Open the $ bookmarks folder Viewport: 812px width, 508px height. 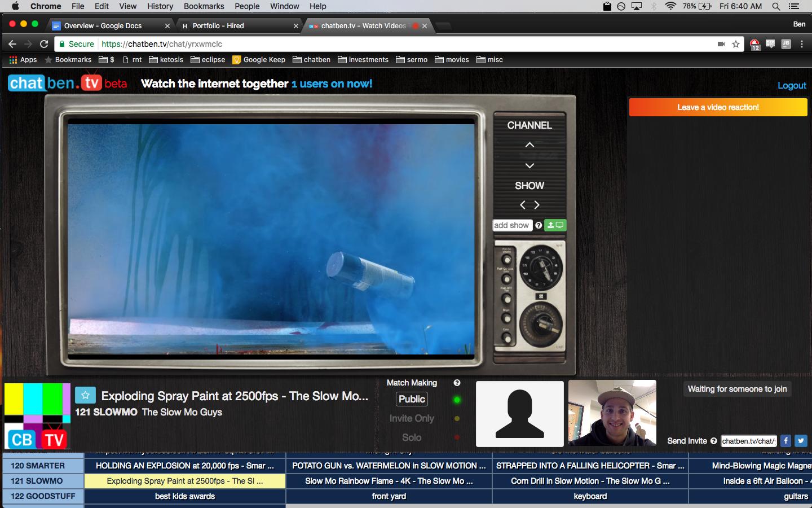pos(107,59)
